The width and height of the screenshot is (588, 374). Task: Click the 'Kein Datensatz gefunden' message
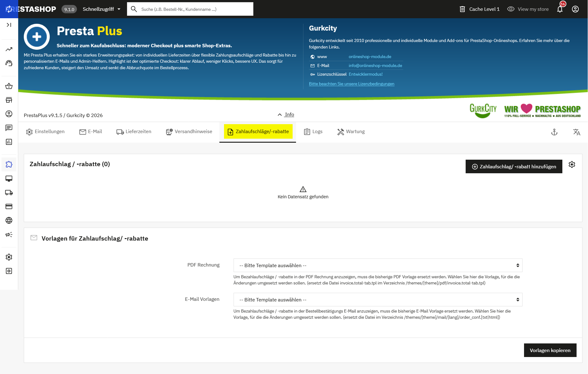pyautogui.click(x=303, y=197)
